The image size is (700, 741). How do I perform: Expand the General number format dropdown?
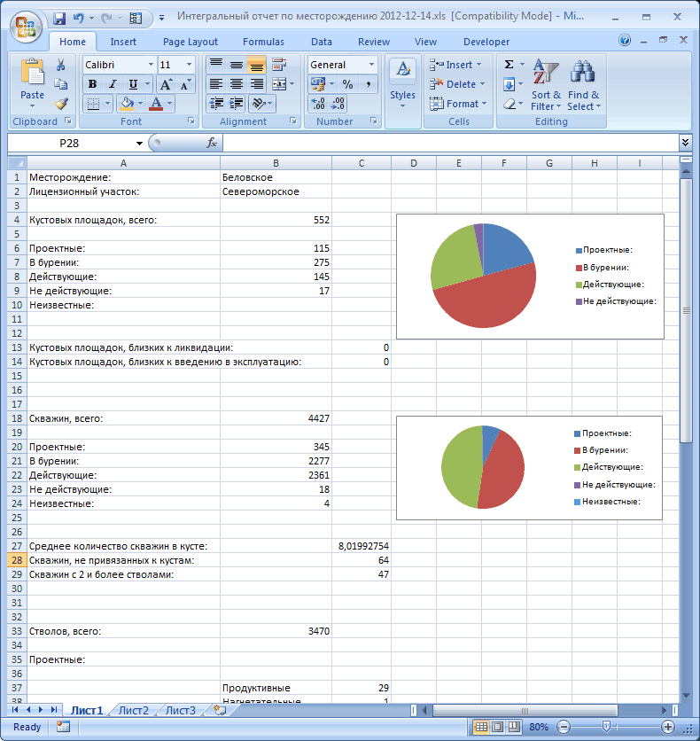pyautogui.click(x=370, y=65)
